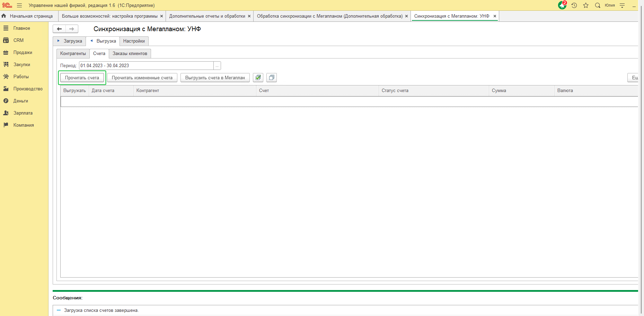This screenshot has width=644, height=316.
Task: Open the Еще menu button
Action: point(633,78)
